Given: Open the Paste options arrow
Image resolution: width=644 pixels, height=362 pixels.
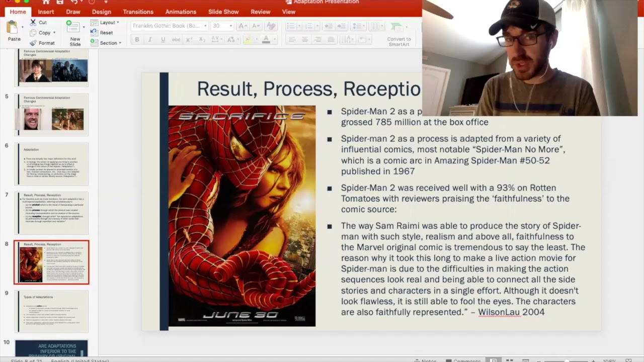Looking at the screenshot, I should pyautogui.click(x=22, y=27).
